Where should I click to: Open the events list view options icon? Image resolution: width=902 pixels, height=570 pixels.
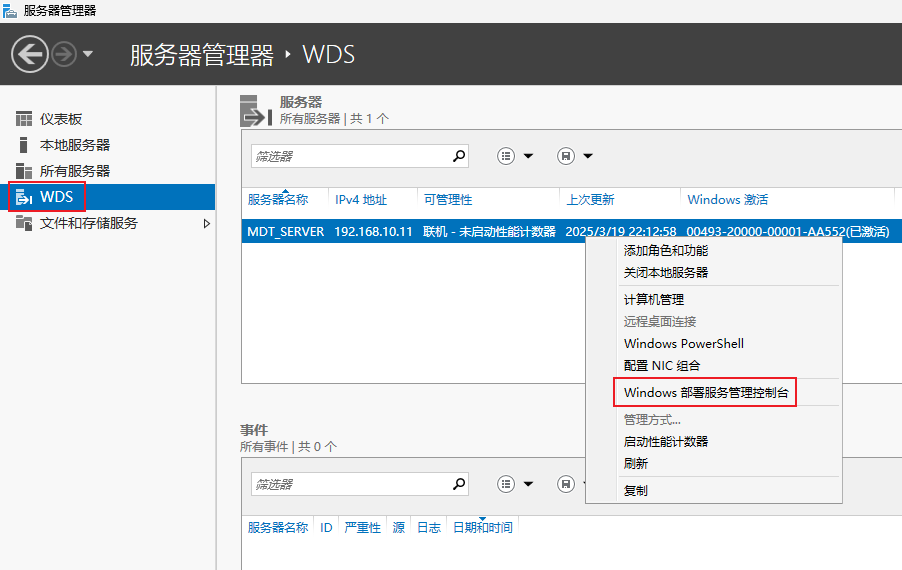pyautogui.click(x=506, y=484)
